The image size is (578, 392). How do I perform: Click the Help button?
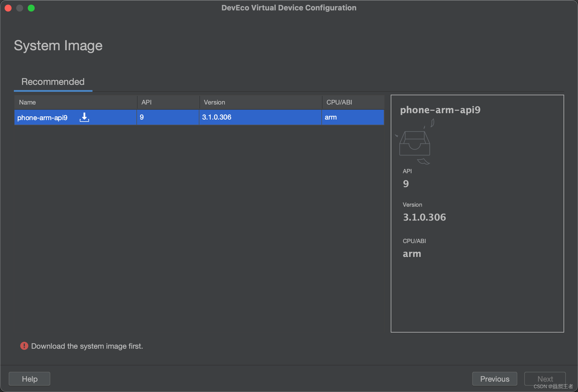pyautogui.click(x=29, y=379)
